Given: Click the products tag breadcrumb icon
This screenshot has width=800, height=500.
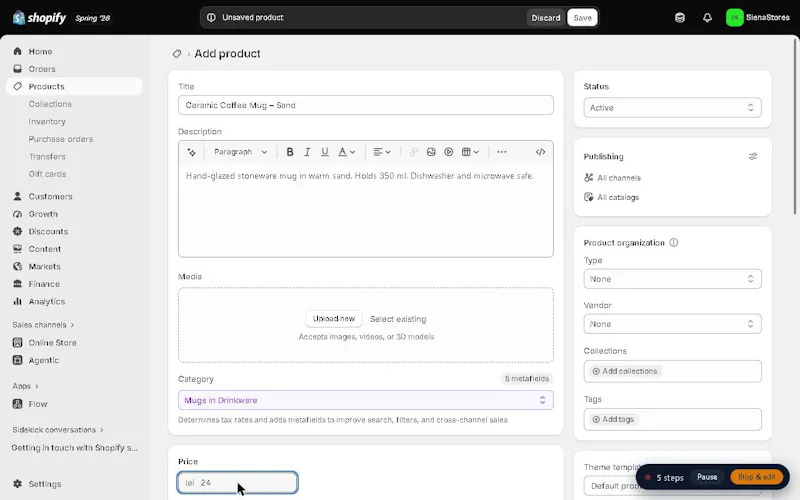Looking at the screenshot, I should point(177,54).
